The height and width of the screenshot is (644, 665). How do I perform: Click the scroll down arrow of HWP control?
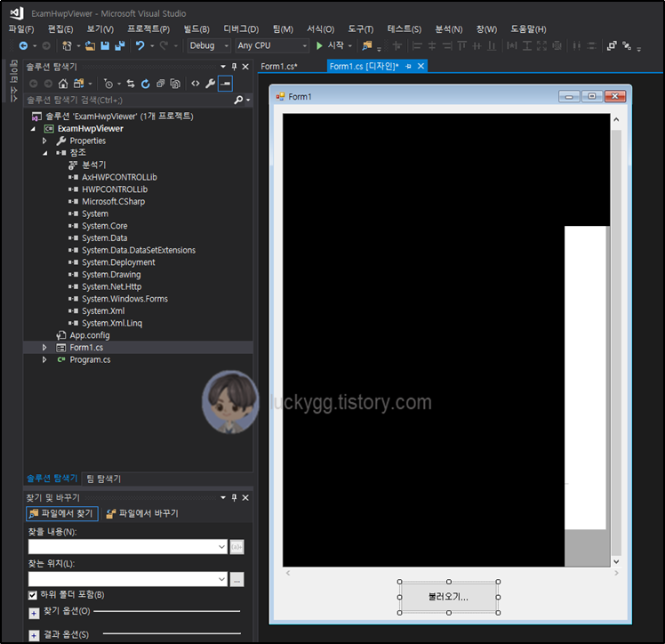click(x=616, y=561)
